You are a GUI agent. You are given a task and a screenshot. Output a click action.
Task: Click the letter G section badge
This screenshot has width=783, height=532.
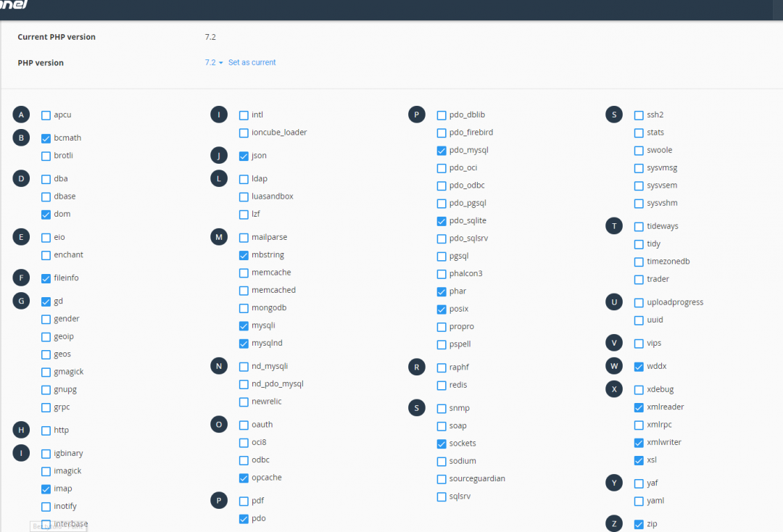[22, 302]
